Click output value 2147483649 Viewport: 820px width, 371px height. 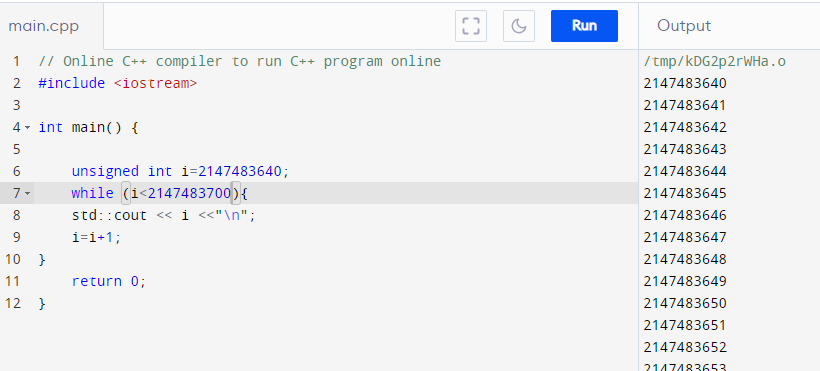click(685, 281)
